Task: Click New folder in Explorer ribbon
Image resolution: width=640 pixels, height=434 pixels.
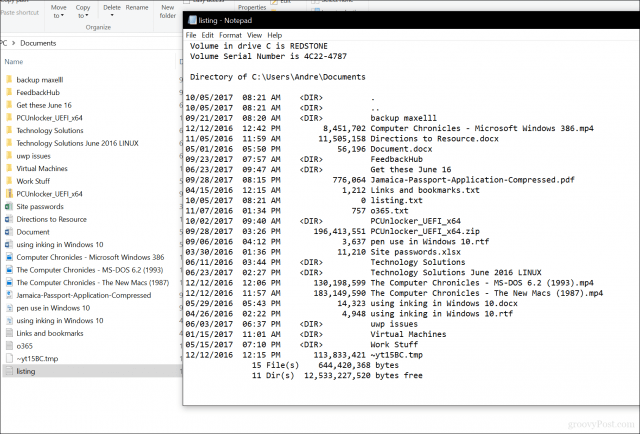Action: 168,11
